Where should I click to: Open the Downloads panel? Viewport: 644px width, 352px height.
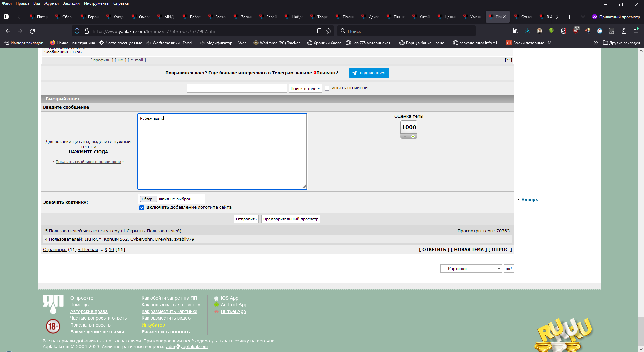pos(527,31)
